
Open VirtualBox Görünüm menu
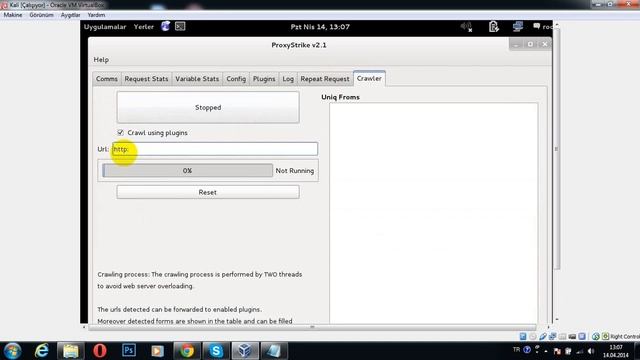pyautogui.click(x=41, y=15)
